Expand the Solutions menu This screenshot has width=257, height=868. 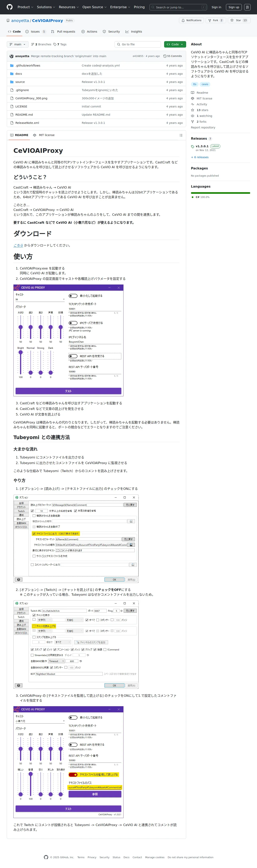pyautogui.click(x=46, y=7)
